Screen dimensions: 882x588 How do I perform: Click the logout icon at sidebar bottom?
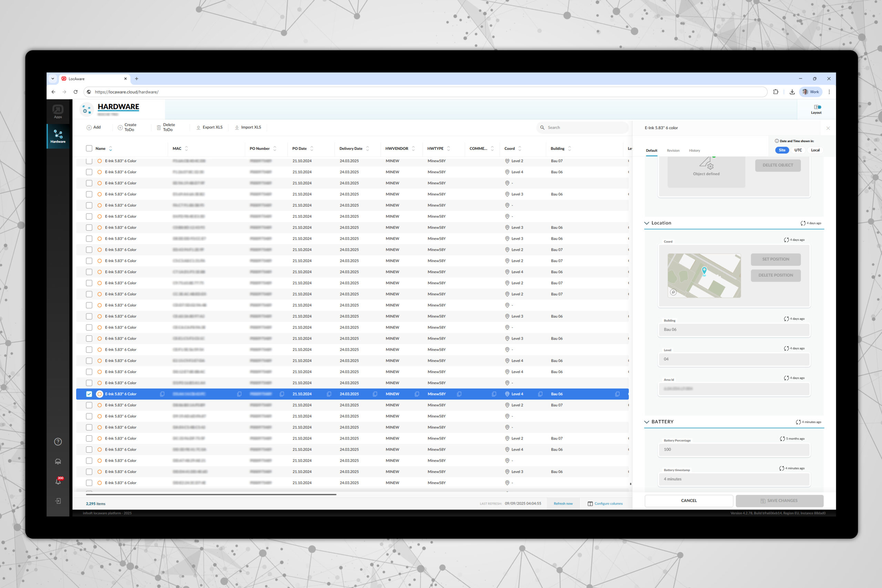click(58, 501)
